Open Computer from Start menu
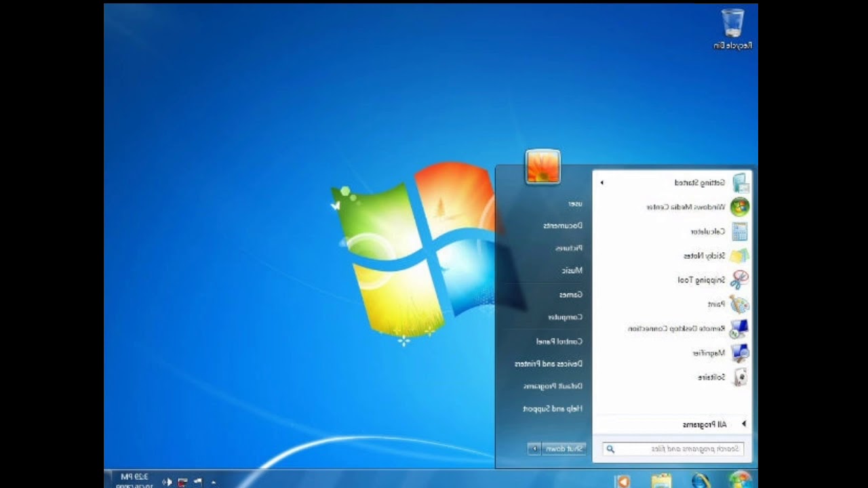Image resolution: width=868 pixels, height=488 pixels. tap(566, 317)
